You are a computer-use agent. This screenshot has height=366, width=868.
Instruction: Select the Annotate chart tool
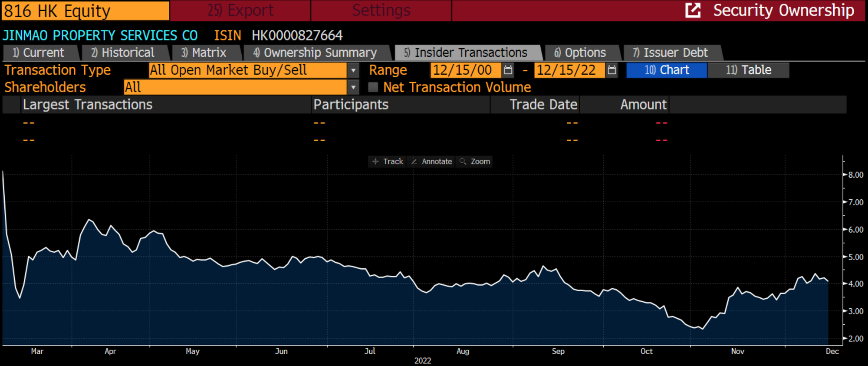(431, 162)
